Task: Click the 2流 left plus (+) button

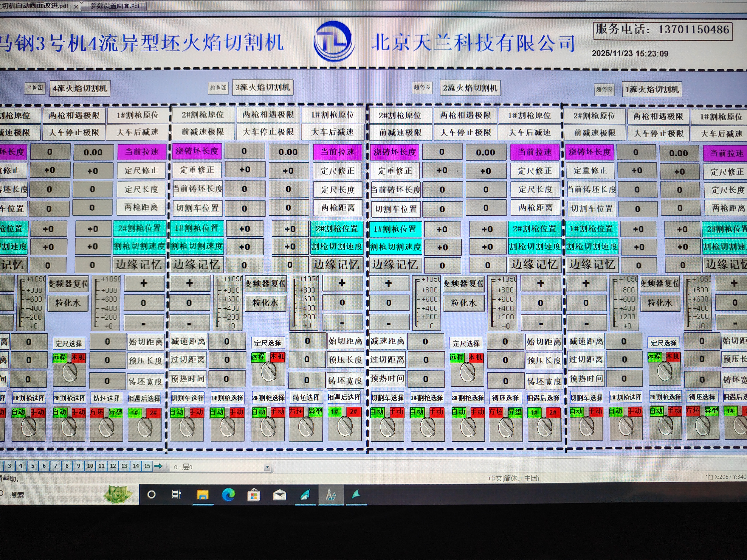Action: [x=389, y=283]
